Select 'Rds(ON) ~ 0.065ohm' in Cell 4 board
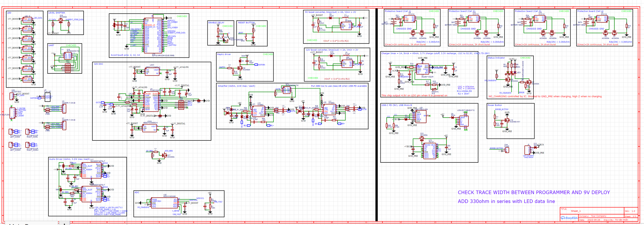Viewport: 644px width, 225px height. pos(620,42)
